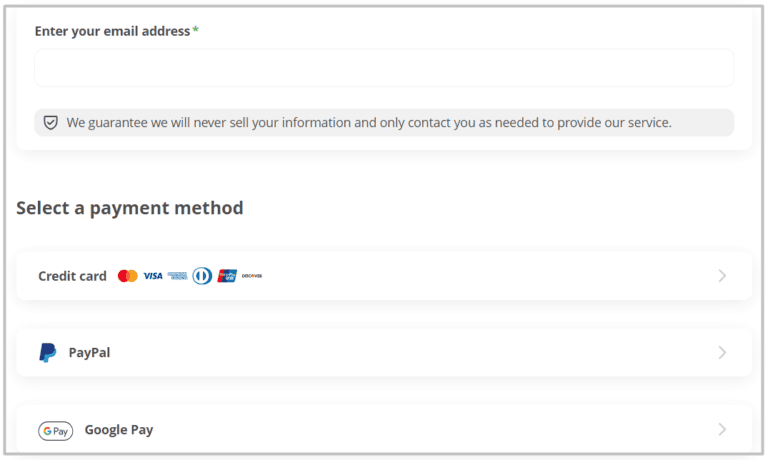
Task: Expand the Google Pay option chevron
Action: 722,430
